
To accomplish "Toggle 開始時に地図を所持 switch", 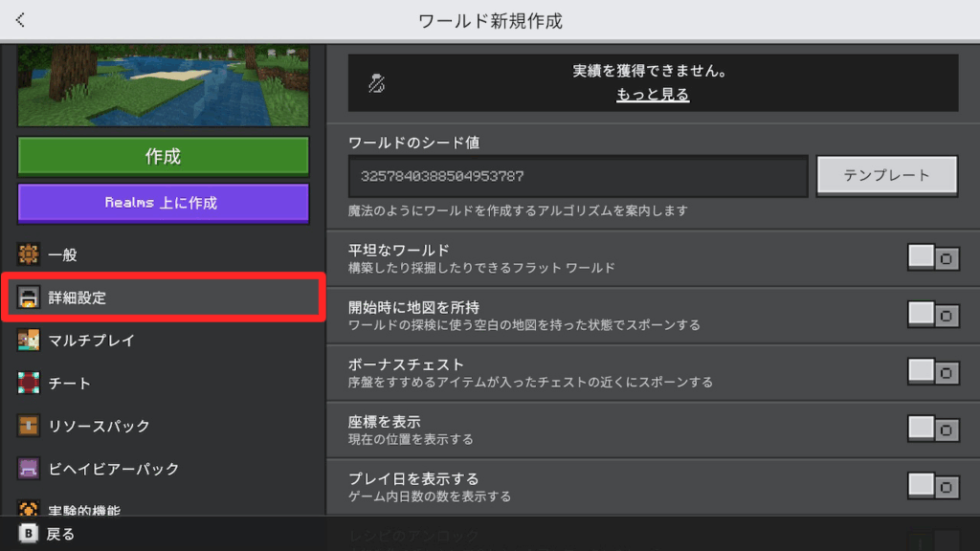I will (933, 315).
